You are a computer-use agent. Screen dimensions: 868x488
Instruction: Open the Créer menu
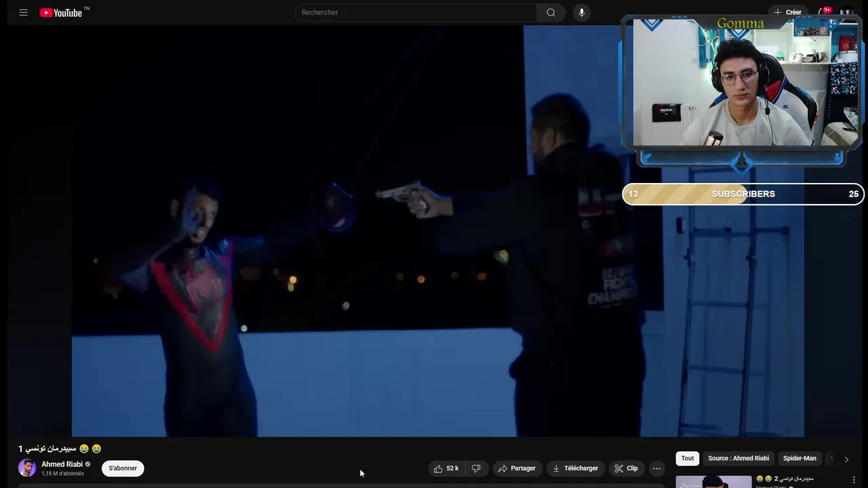pyautogui.click(x=787, y=12)
